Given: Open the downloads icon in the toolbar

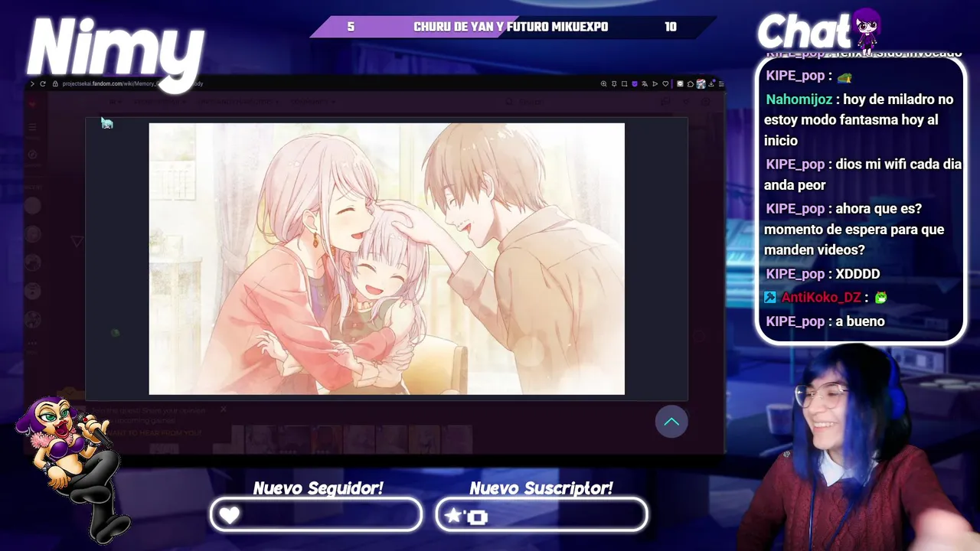Looking at the screenshot, I should pyautogui.click(x=711, y=84).
